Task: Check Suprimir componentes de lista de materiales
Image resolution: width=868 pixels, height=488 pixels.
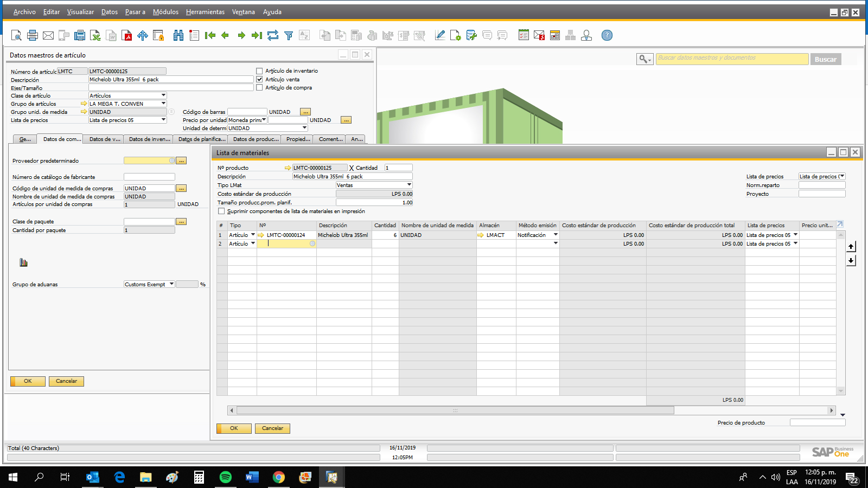Action: click(221, 211)
